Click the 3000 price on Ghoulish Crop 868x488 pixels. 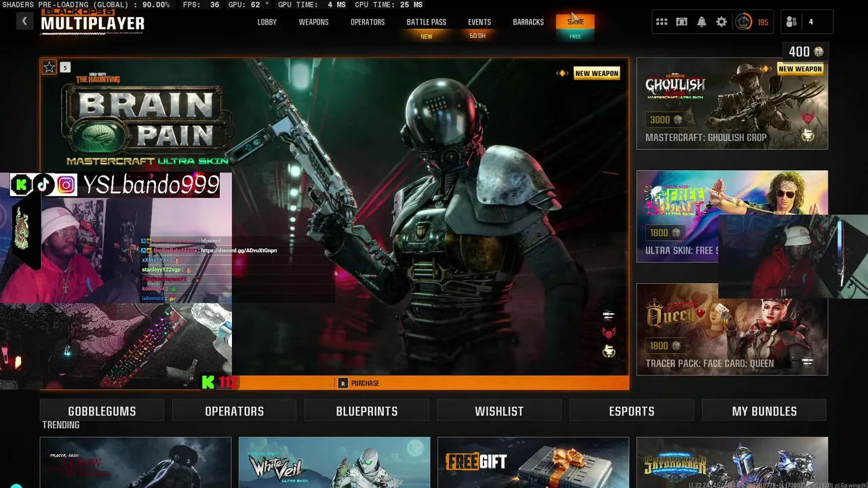pos(660,120)
